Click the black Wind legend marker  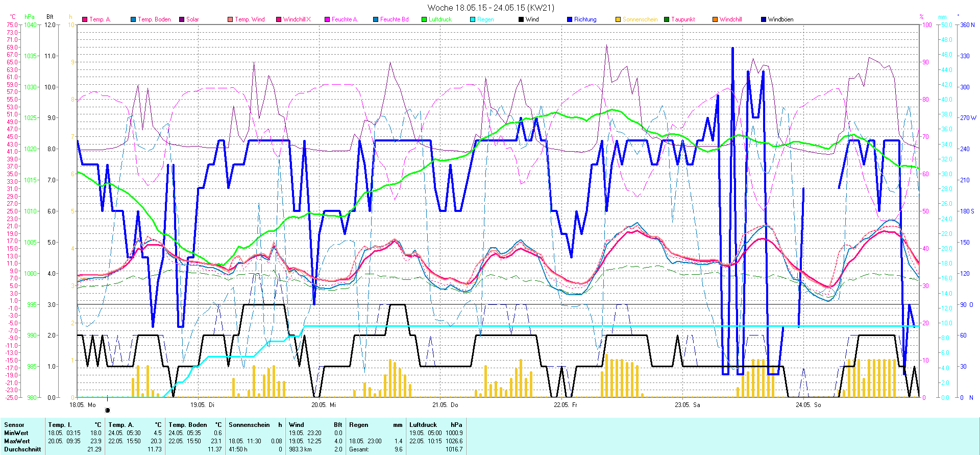tap(521, 19)
